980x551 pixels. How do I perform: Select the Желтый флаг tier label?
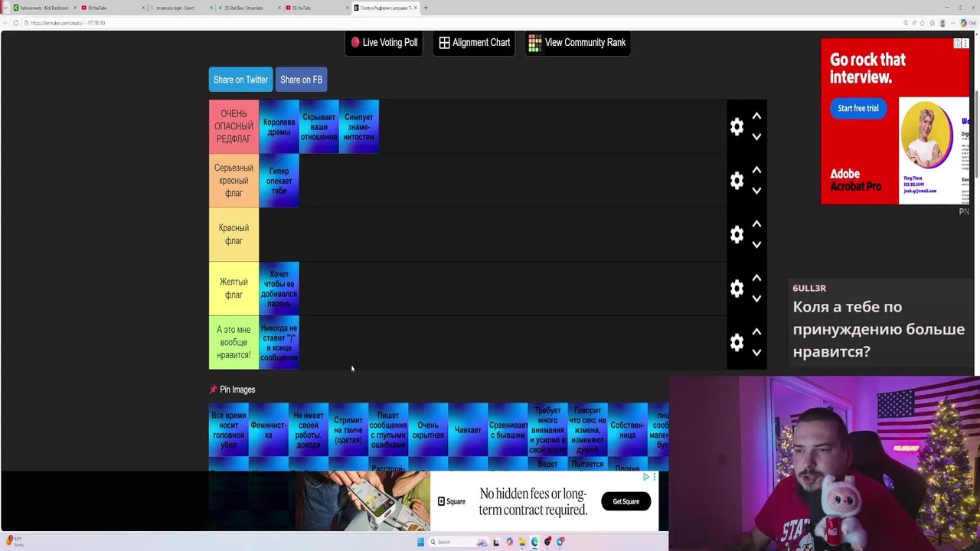click(234, 289)
